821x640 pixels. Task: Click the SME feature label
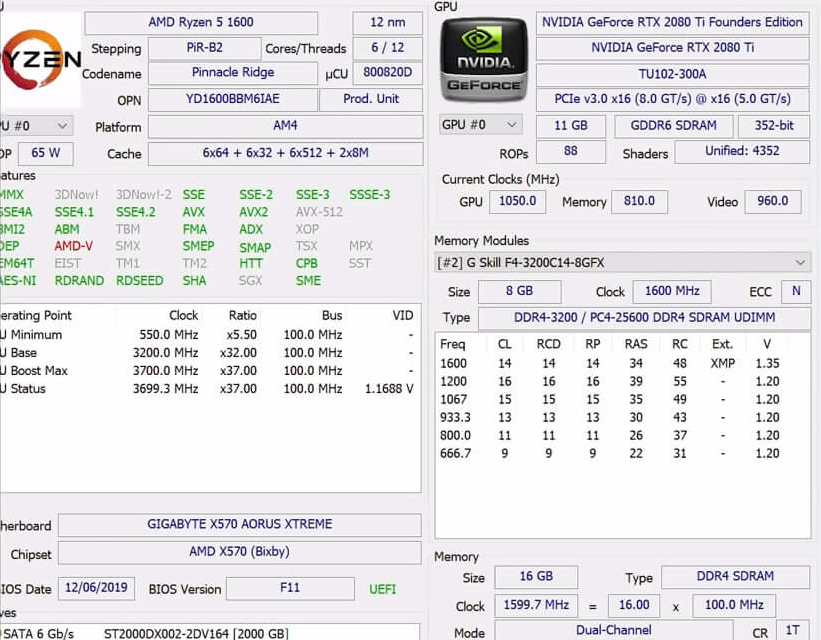[308, 281]
